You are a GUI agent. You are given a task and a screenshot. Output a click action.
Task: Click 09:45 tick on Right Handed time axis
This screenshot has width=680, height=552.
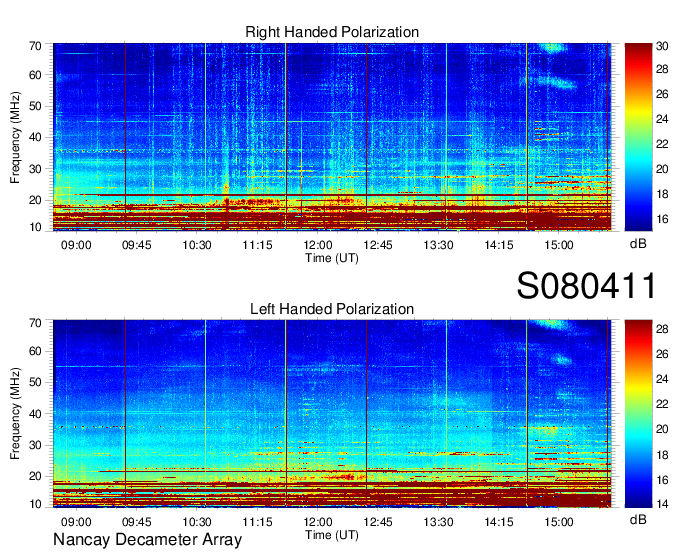click(136, 245)
